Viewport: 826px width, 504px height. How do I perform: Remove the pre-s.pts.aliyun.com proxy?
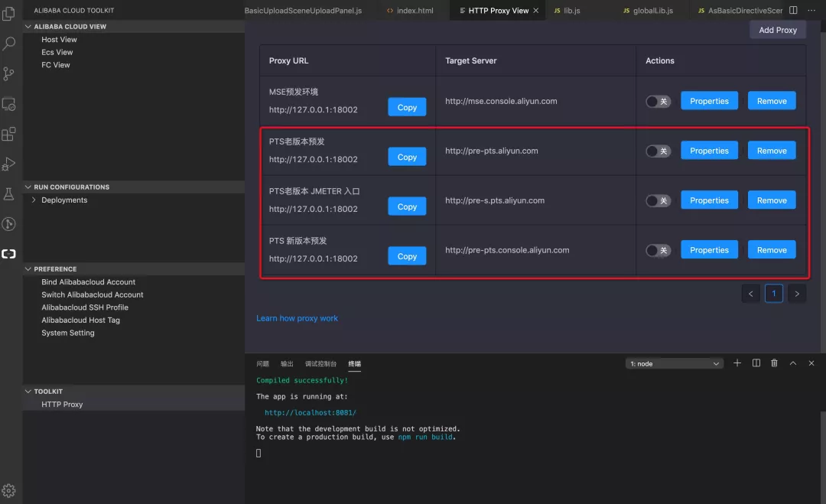772,200
